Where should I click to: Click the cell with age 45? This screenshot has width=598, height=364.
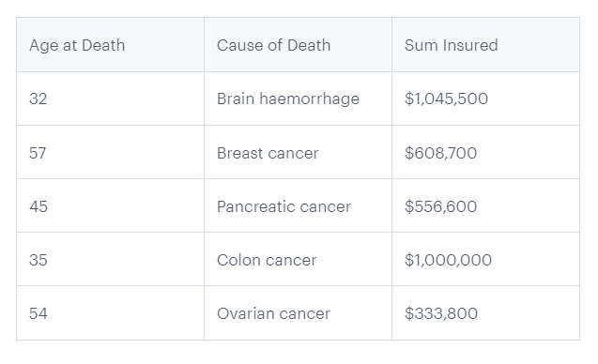coord(110,205)
